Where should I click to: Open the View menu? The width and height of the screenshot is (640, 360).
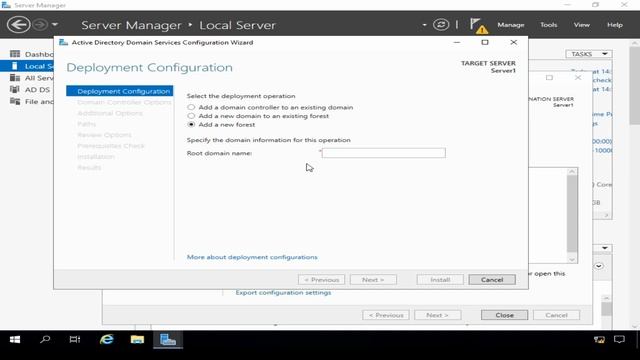[582, 25]
